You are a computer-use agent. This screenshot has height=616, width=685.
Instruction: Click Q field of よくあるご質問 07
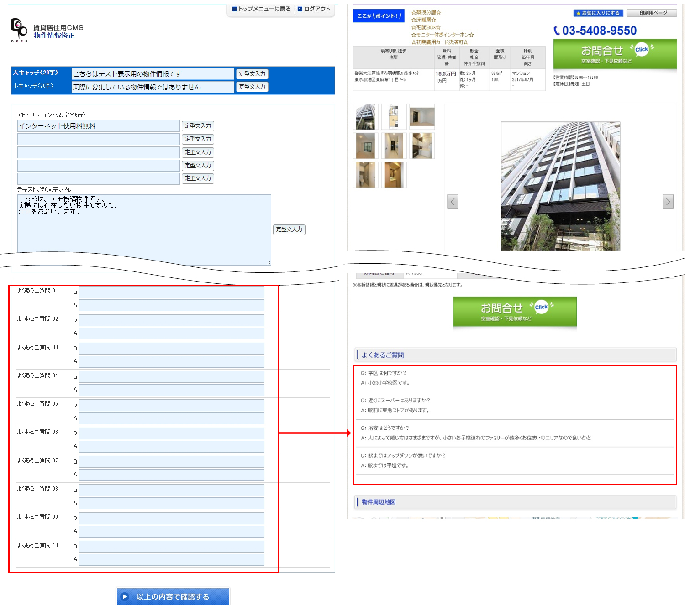pos(172,462)
